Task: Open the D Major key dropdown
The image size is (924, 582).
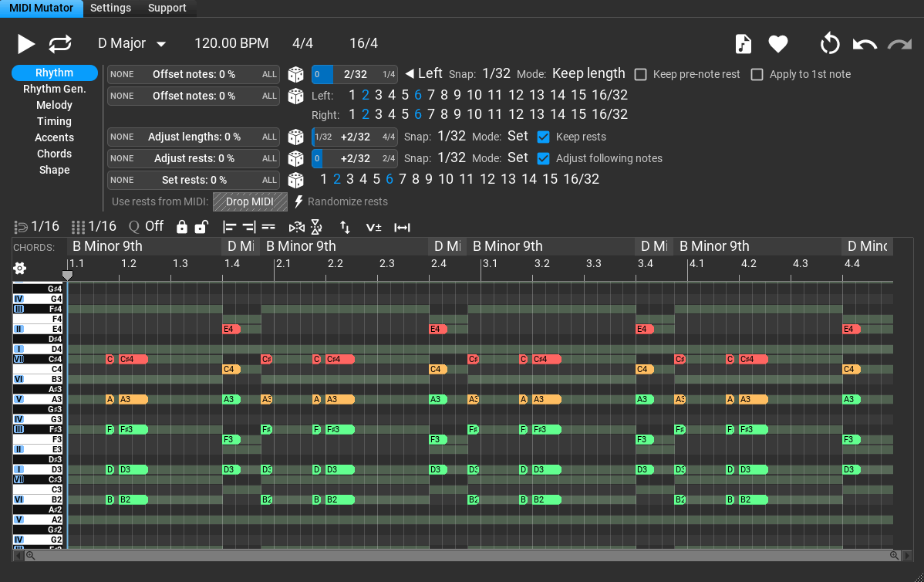Action: coord(132,44)
